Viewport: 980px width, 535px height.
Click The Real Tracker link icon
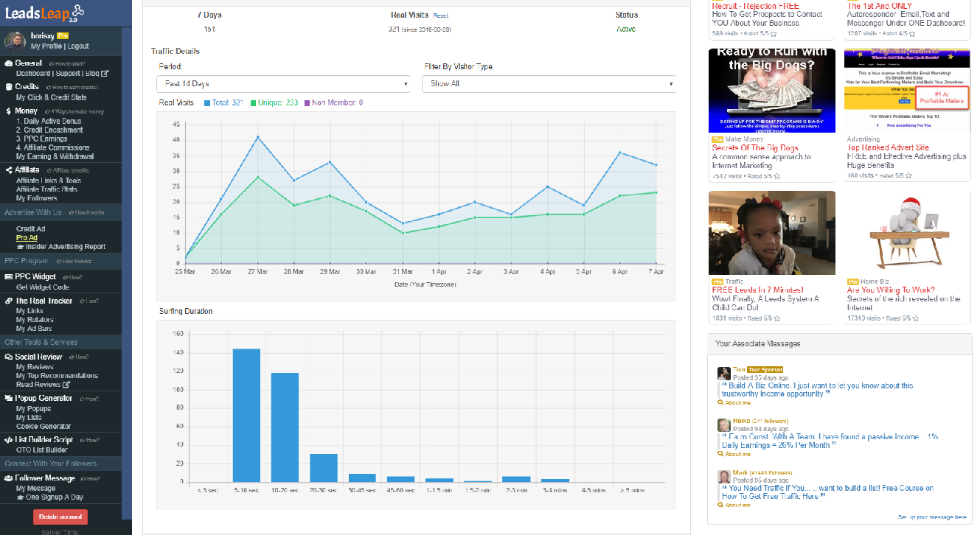click(x=9, y=301)
